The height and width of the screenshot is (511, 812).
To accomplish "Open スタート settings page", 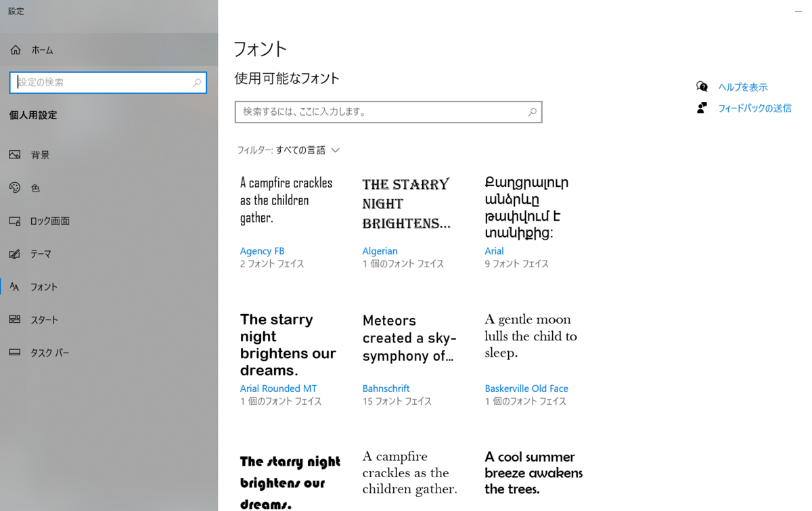I will click(x=109, y=319).
